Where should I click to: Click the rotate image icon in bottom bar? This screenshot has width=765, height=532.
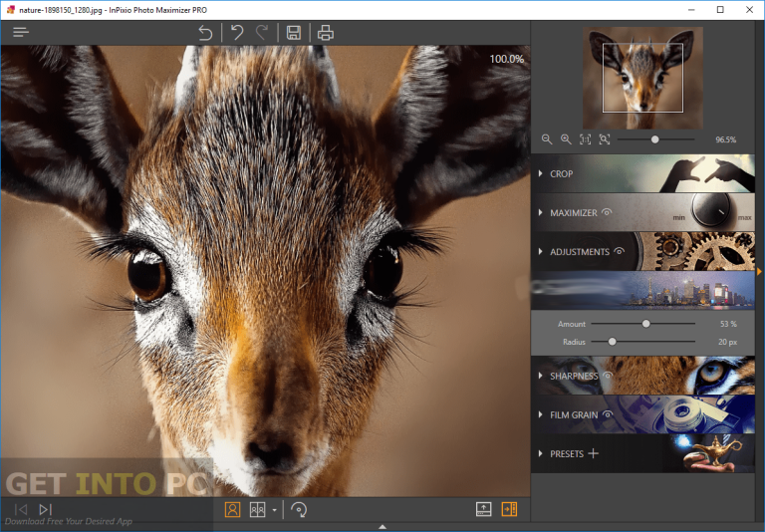click(x=299, y=509)
